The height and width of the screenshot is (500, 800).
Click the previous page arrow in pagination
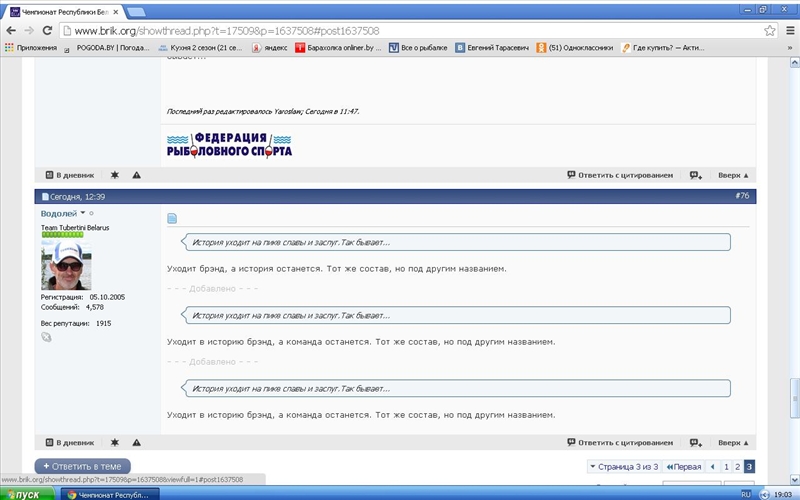tap(712, 466)
